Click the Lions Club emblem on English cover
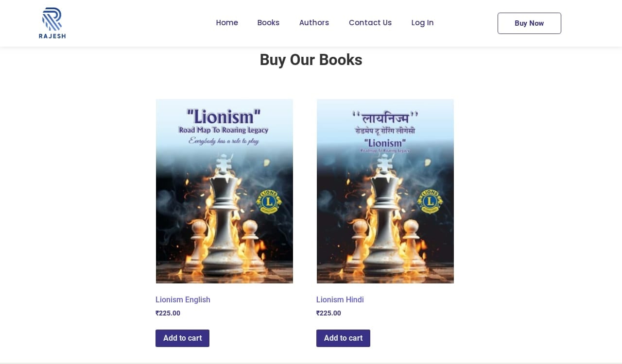This screenshot has width=622, height=364. pos(269,201)
